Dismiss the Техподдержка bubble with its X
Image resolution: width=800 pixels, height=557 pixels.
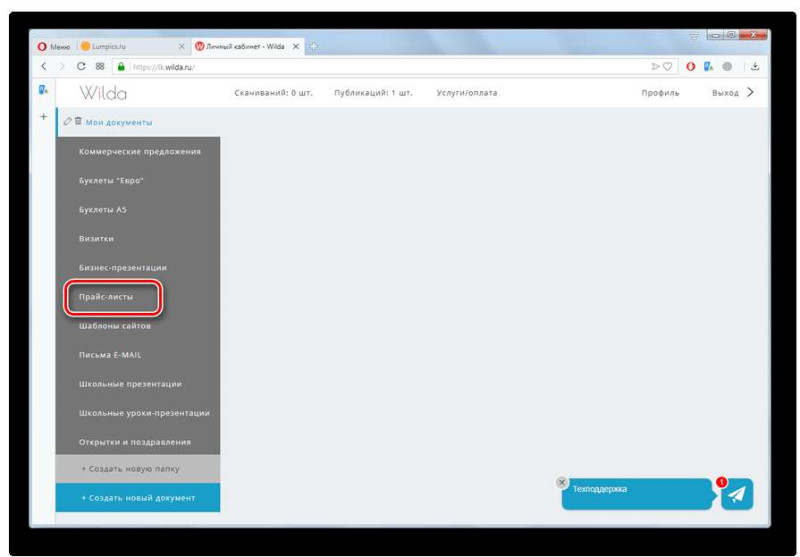tap(562, 482)
